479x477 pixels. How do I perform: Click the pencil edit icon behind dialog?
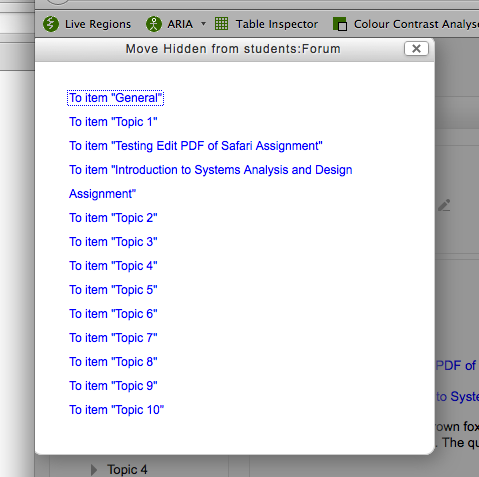(444, 205)
